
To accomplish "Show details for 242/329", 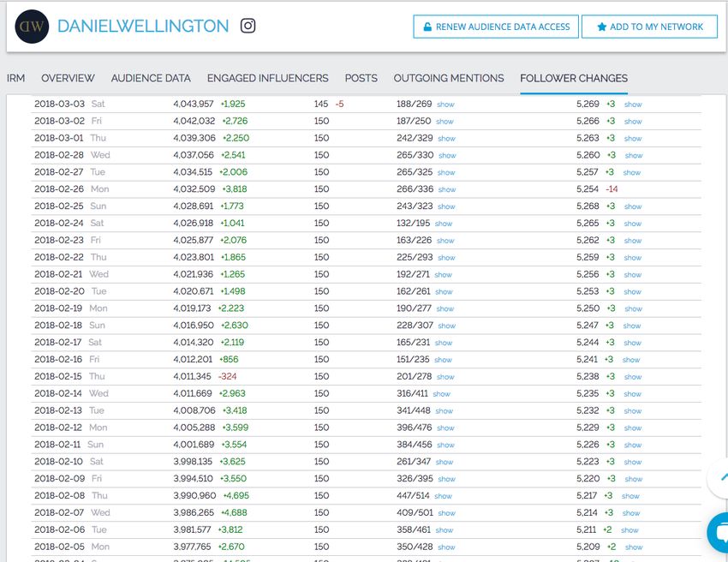I will coord(446,139).
